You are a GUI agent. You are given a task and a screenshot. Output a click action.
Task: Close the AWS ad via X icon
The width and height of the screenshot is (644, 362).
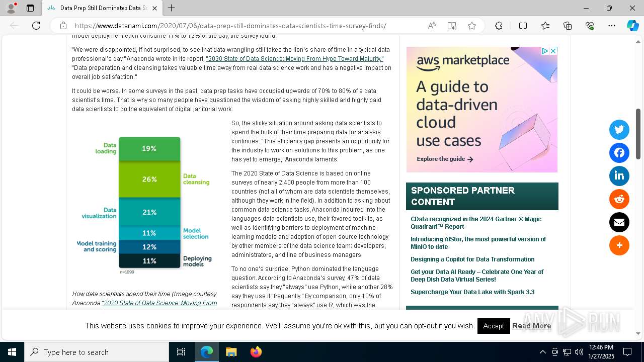[x=553, y=51]
